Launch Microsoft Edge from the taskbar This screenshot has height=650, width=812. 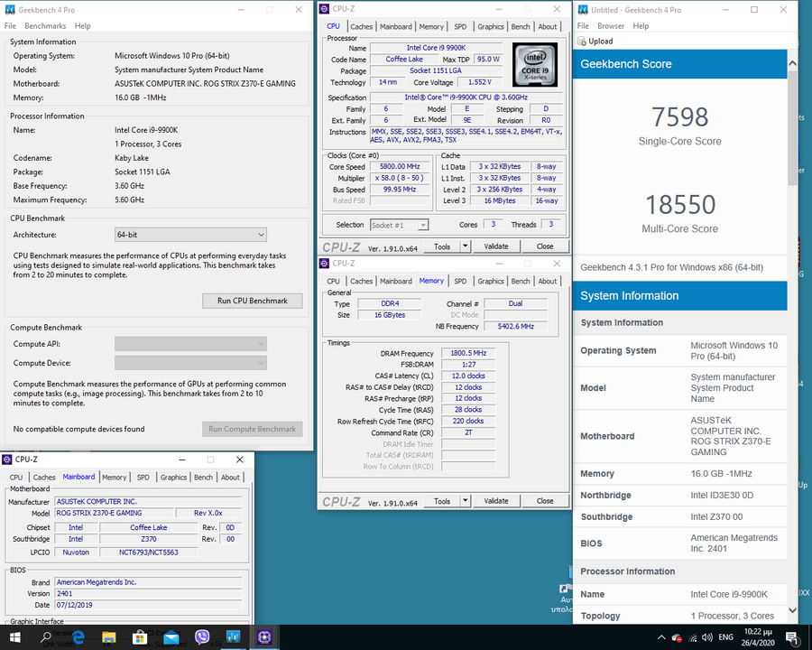[x=78, y=637]
